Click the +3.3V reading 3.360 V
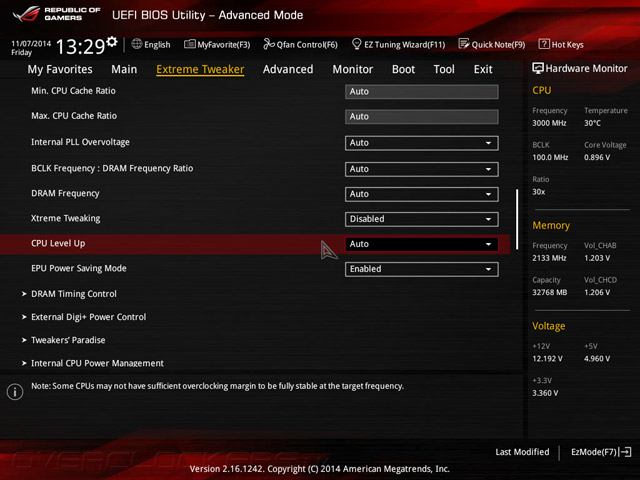The height and width of the screenshot is (480, 640). [x=545, y=393]
